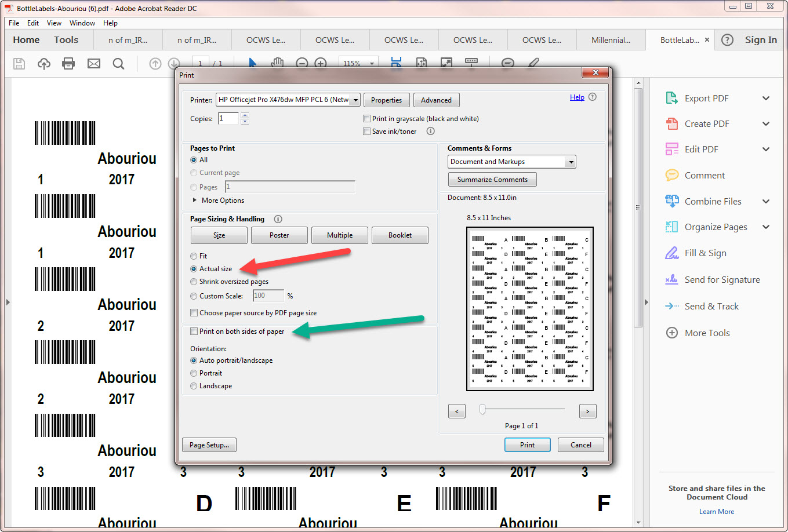Switch to the Tools tab
788x532 pixels.
click(66, 40)
